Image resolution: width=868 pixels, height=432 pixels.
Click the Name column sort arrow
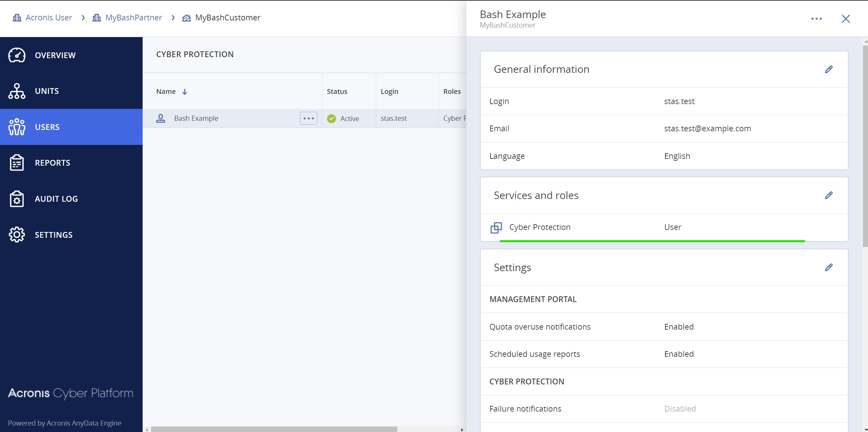[x=184, y=92]
